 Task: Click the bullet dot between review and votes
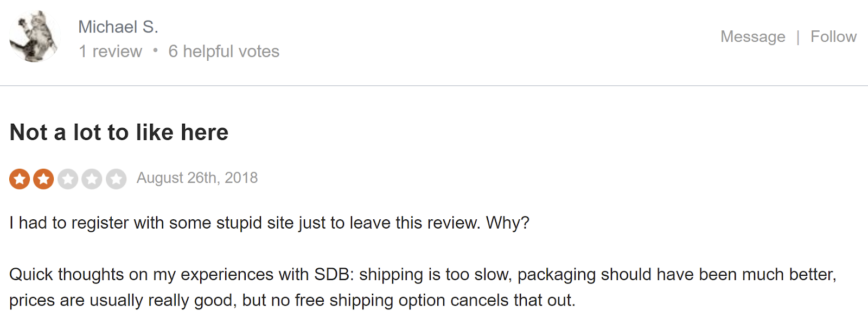pos(155,50)
